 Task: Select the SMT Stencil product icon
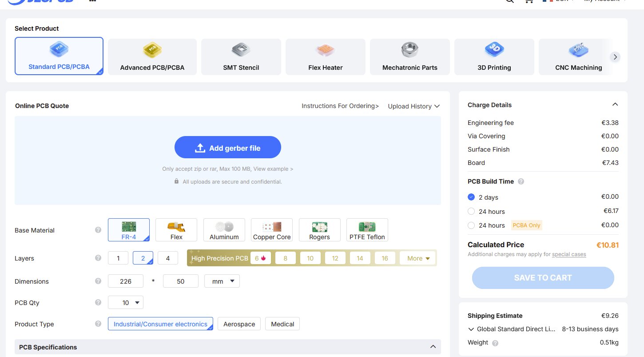click(x=241, y=50)
